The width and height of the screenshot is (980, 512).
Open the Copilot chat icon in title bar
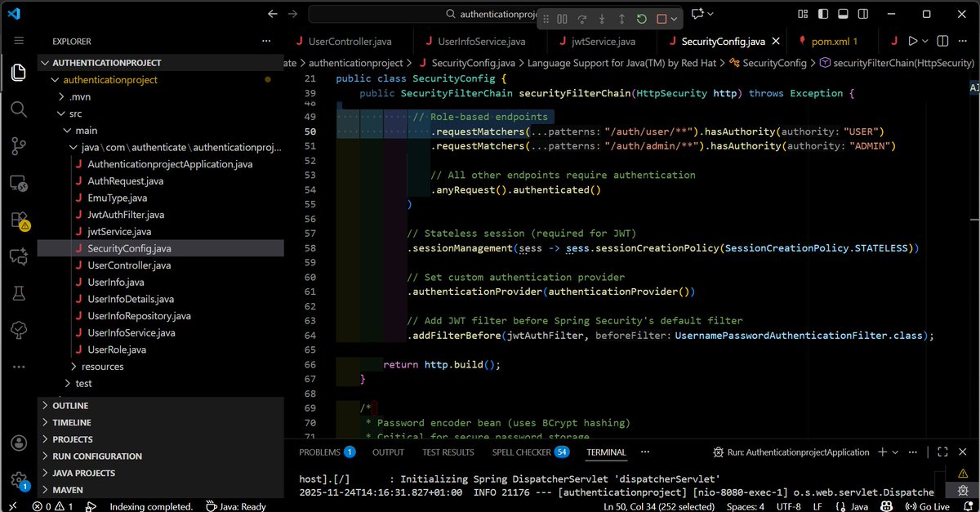(x=697, y=14)
